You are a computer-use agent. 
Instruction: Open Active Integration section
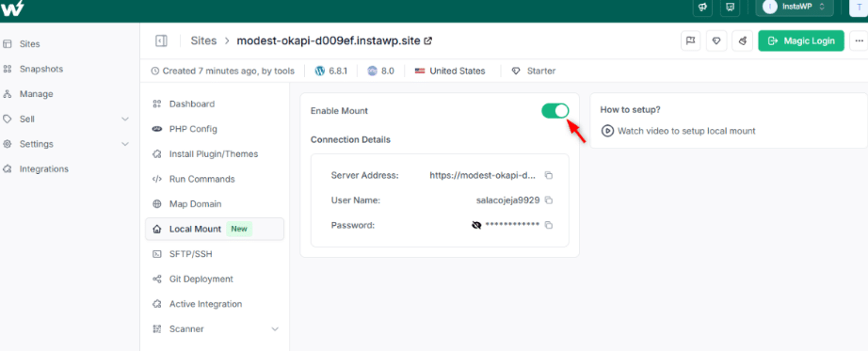pyautogui.click(x=205, y=304)
